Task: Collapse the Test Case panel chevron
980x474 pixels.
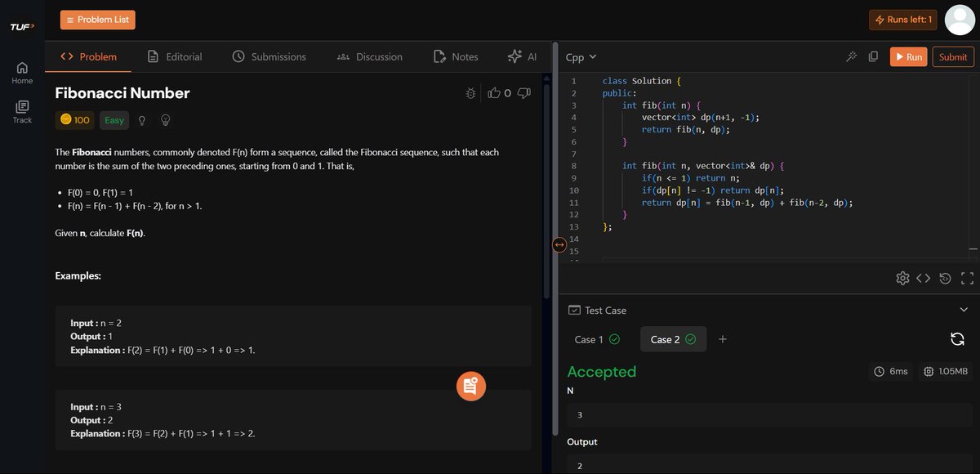Action: coord(964,310)
